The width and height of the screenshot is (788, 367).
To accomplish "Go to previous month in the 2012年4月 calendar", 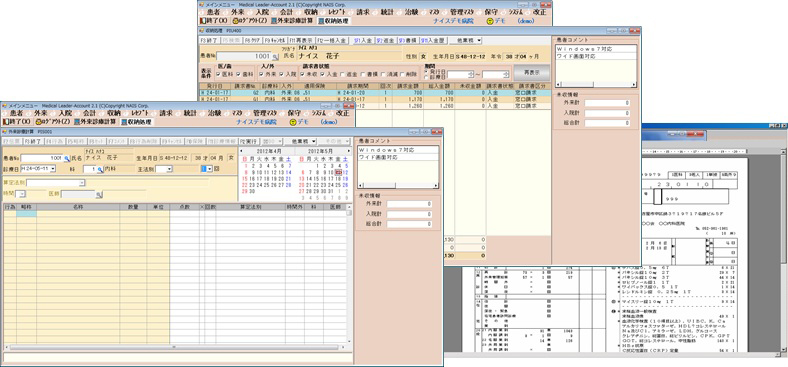I will tap(241, 150).
